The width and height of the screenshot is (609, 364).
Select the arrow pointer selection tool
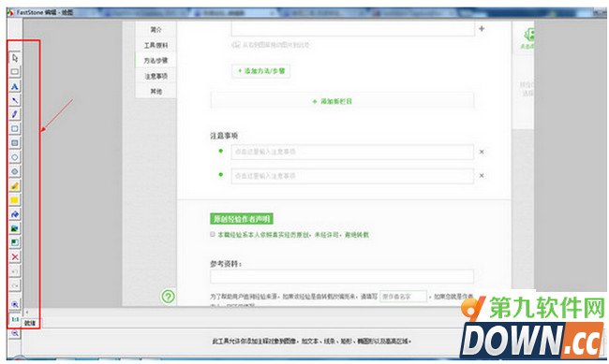15,58
